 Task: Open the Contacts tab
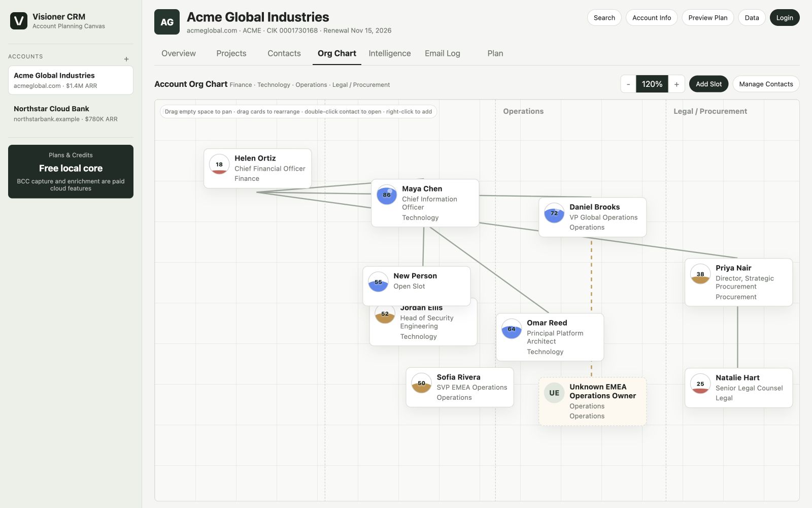tap(284, 53)
